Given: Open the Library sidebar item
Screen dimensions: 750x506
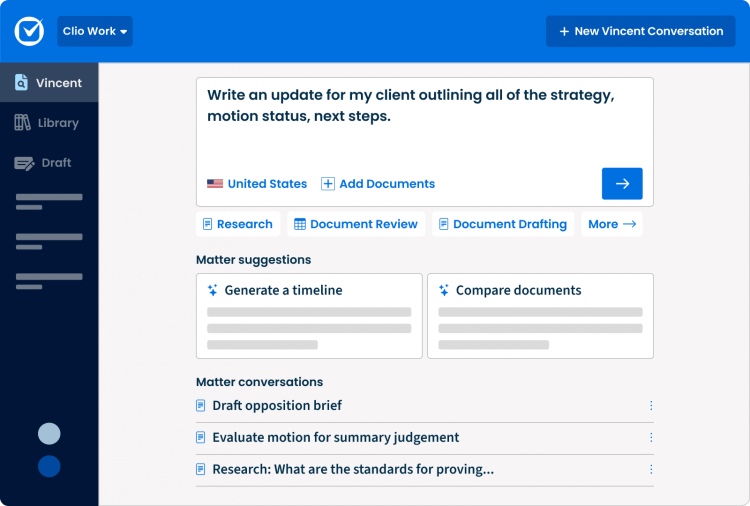Looking at the screenshot, I should coord(49,123).
